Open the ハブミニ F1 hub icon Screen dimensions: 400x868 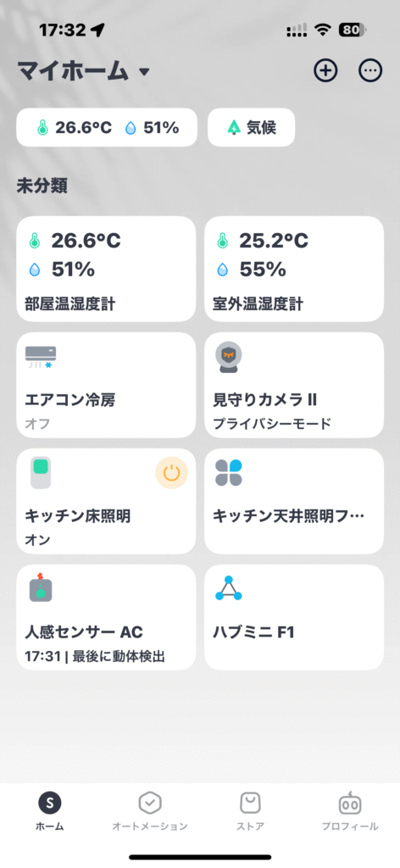(229, 588)
